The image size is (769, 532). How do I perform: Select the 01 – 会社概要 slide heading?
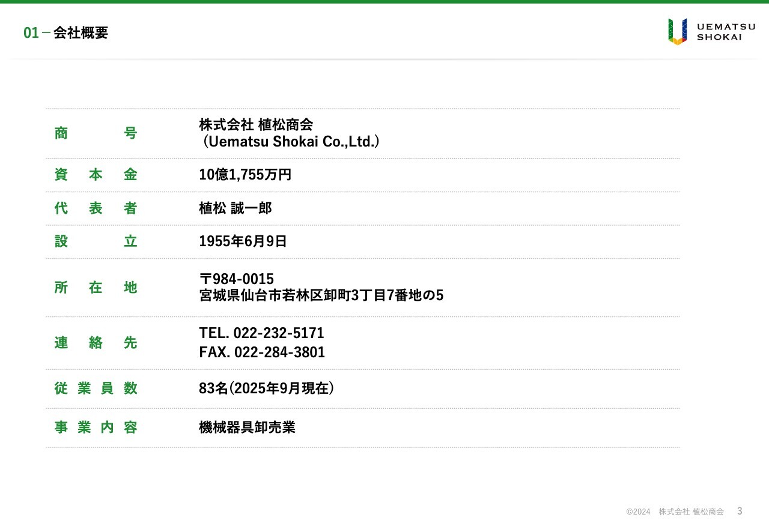[x=65, y=33]
